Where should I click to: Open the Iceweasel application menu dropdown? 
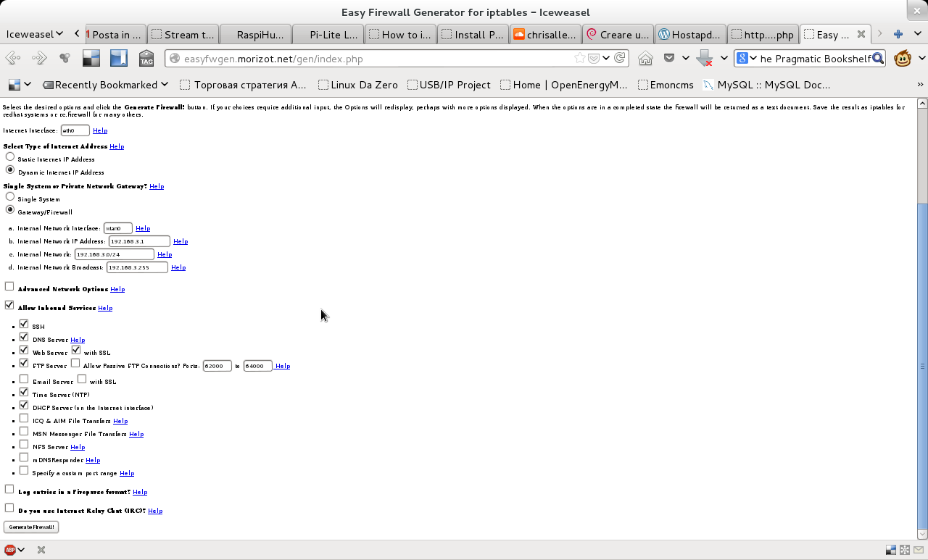34,34
